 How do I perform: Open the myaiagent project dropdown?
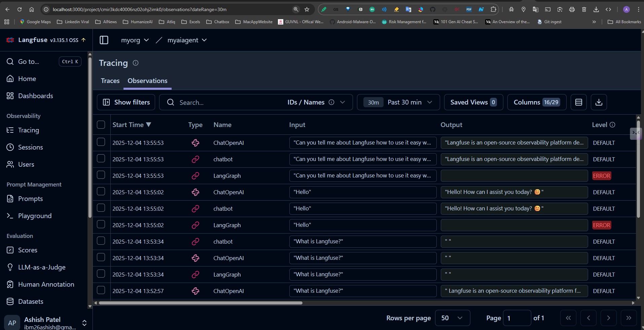pyautogui.click(x=187, y=40)
